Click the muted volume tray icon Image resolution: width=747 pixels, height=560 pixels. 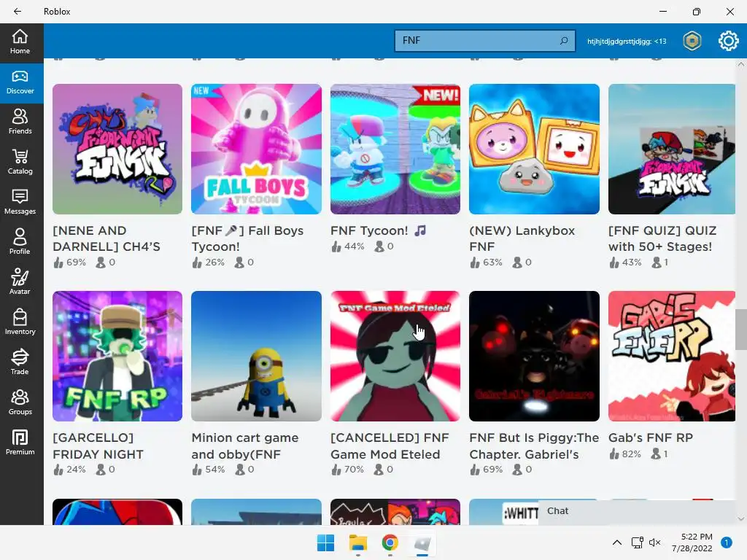coord(655,542)
